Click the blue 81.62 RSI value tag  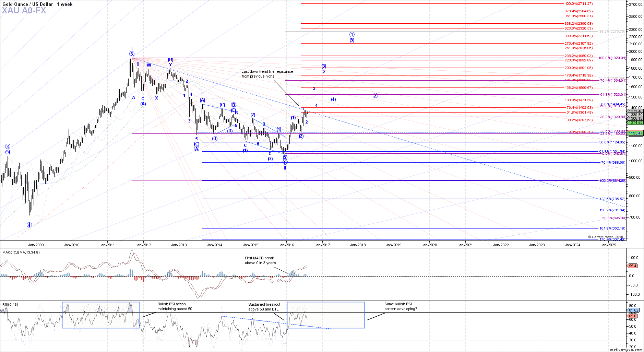pos(633,310)
